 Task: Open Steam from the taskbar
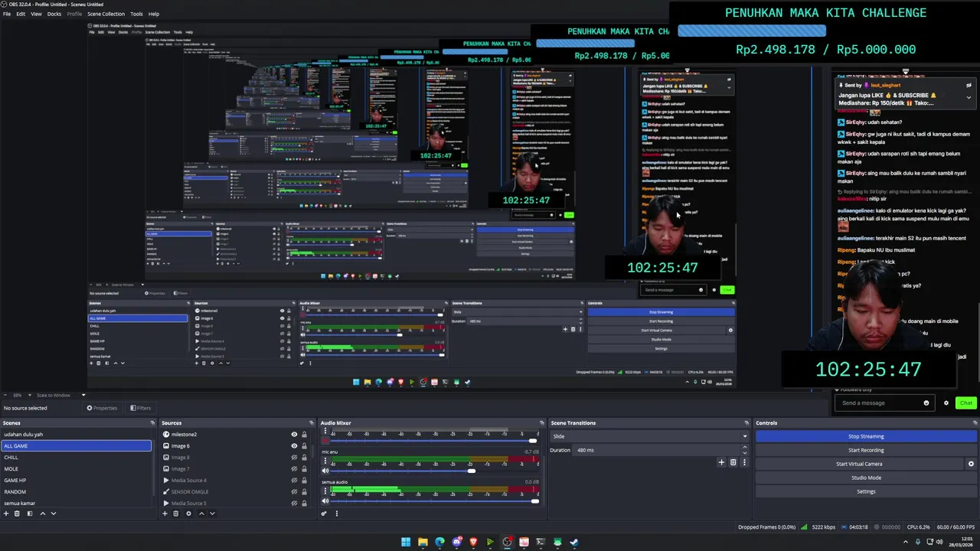click(x=574, y=542)
